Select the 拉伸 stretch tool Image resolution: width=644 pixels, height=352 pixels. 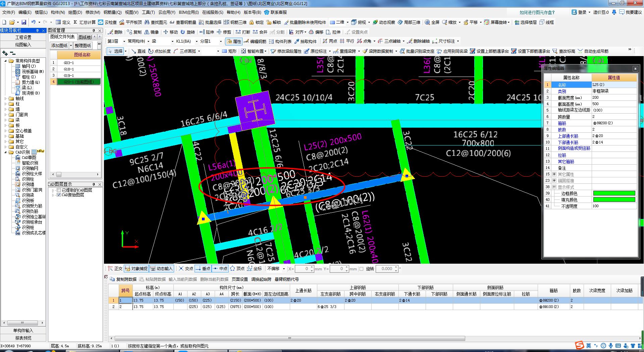pos(333,32)
